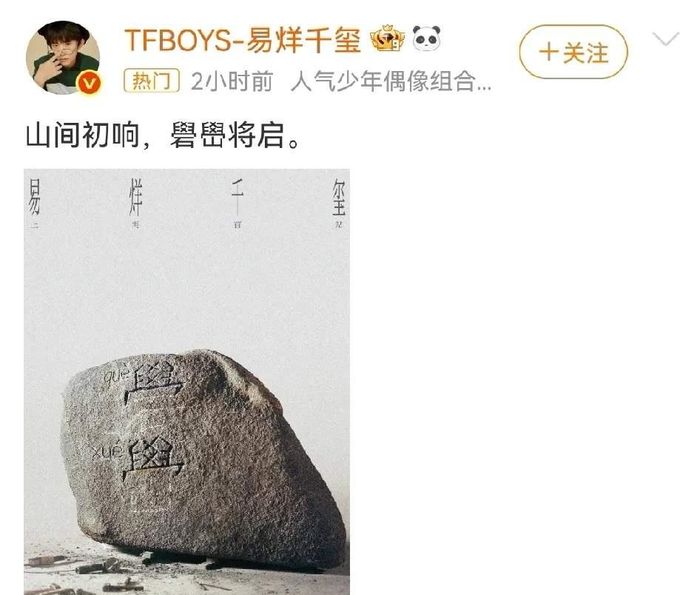Follow the account with +关注 button

[x=573, y=53]
